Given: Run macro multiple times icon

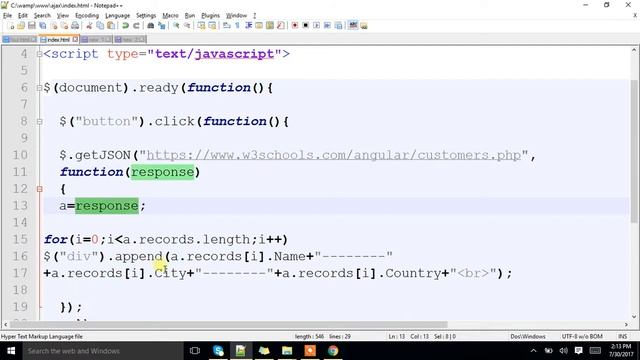Looking at the screenshot, I should [x=327, y=26].
